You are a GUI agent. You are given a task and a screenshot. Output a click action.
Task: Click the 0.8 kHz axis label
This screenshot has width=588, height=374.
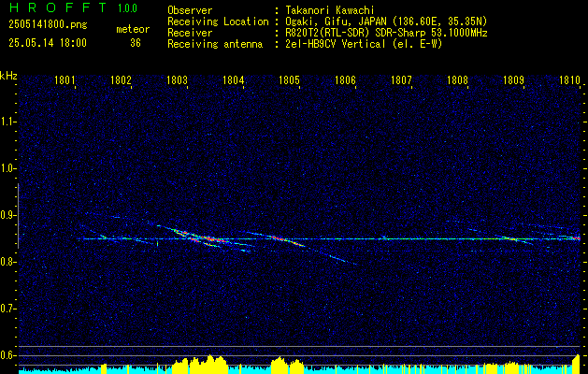7,262
